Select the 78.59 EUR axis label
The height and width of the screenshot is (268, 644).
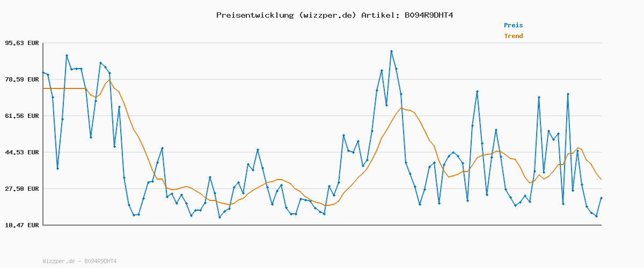point(22,79)
